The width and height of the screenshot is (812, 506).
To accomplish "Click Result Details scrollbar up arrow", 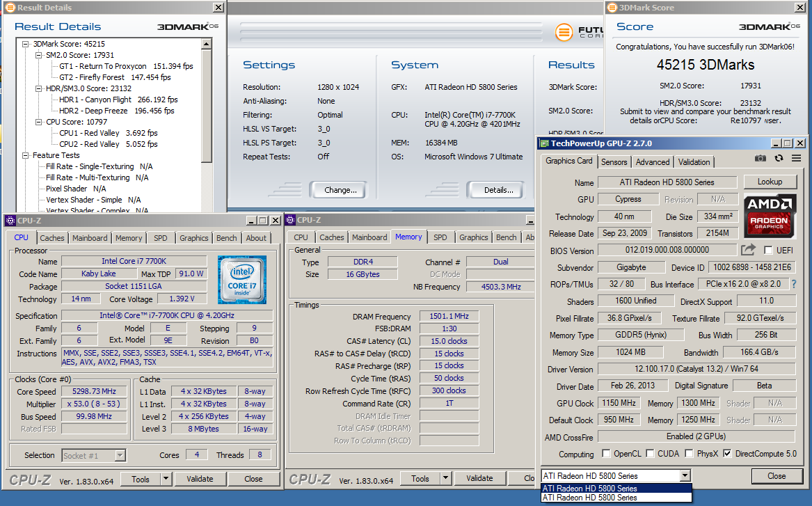I will (207, 44).
